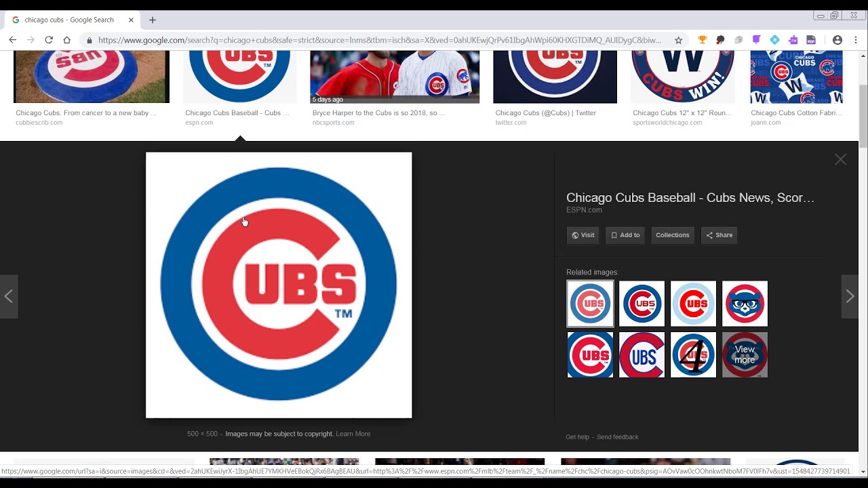Click the 'twitter.com' source text
The height and width of the screenshot is (488, 868).
click(511, 123)
